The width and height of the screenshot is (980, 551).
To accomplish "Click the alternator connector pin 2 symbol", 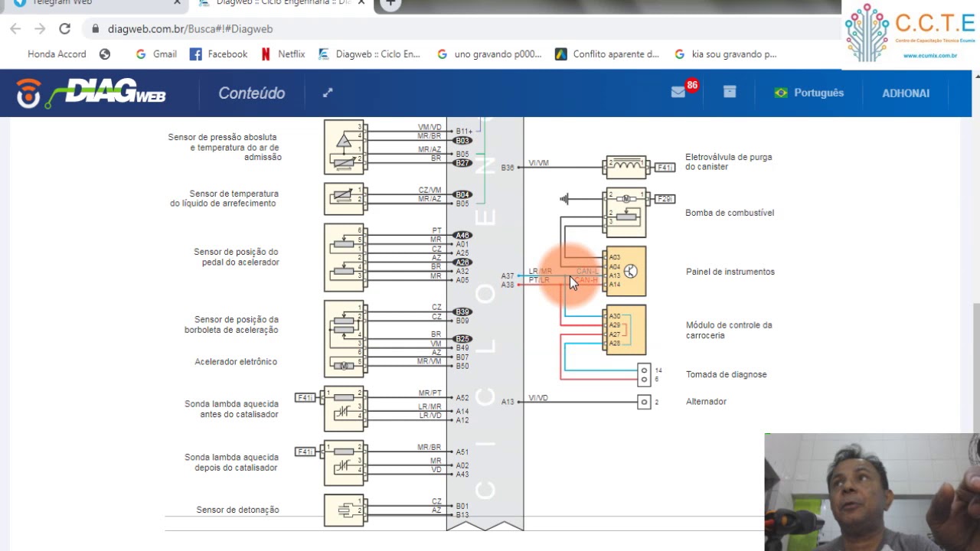I will [644, 402].
